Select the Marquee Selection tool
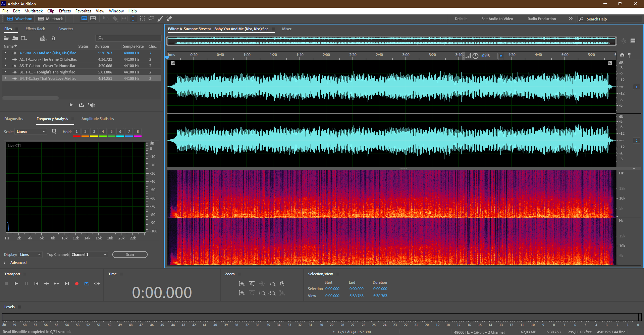 pyautogui.click(x=143, y=18)
